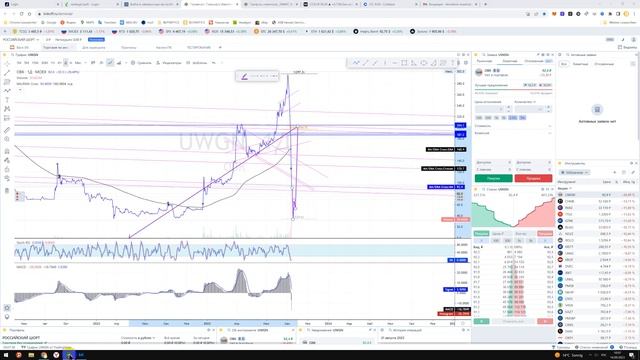
Task: Open Статус компании in bottom status bar
Action: 591,347
